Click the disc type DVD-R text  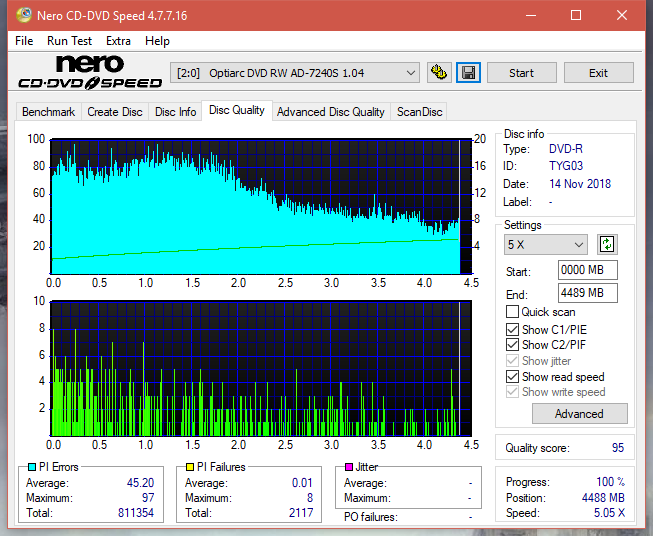pos(566,149)
